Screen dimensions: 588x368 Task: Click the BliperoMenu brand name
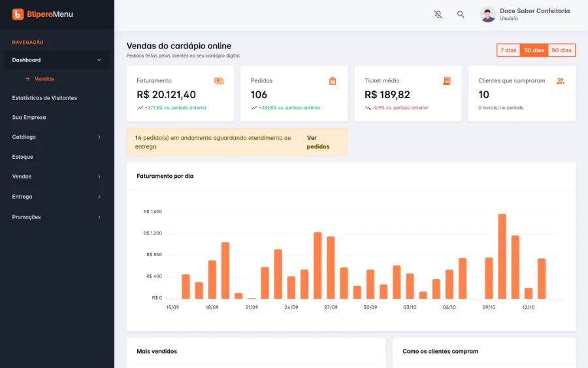[50, 14]
